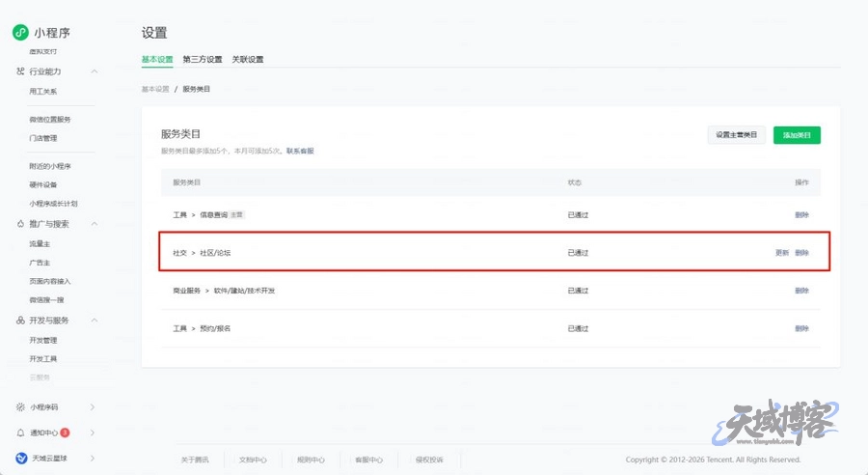This screenshot has height=475, width=868.
Task: Click the 通知中心 bell icon
Action: point(20,433)
